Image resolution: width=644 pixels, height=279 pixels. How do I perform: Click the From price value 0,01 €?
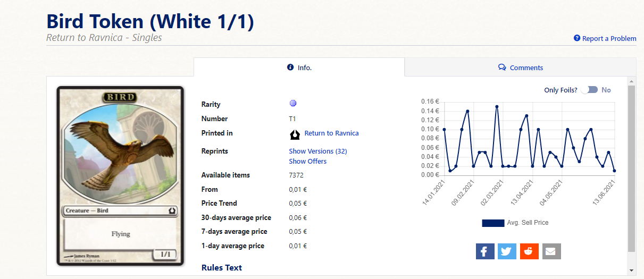298,189
